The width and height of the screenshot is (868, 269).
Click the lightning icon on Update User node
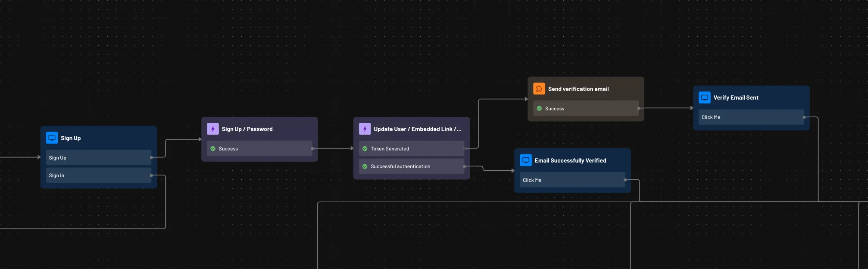(365, 129)
